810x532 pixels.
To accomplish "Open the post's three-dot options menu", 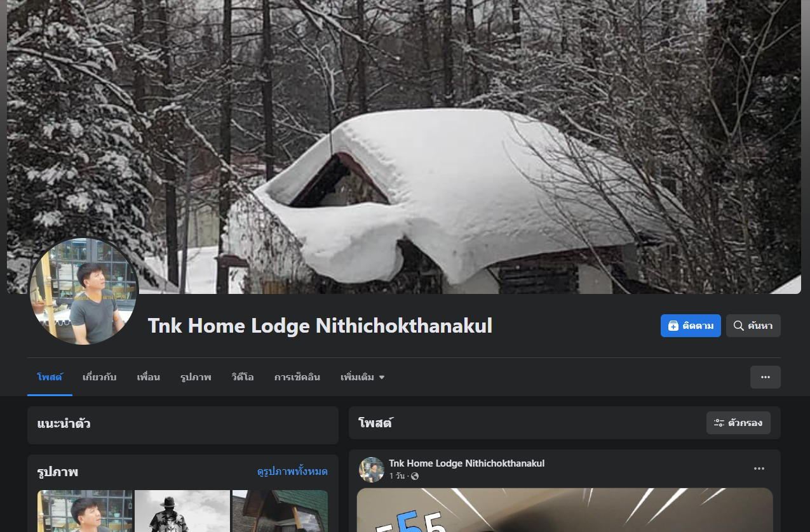I will tap(759, 469).
